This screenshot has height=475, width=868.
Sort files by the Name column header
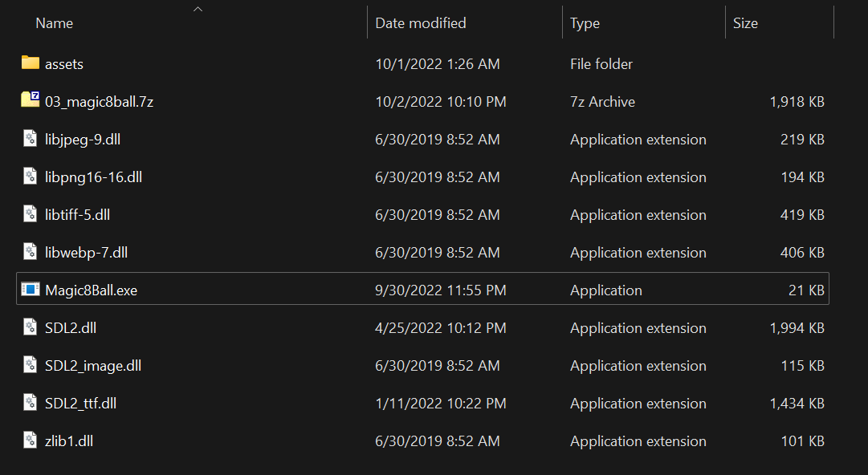[x=54, y=22]
